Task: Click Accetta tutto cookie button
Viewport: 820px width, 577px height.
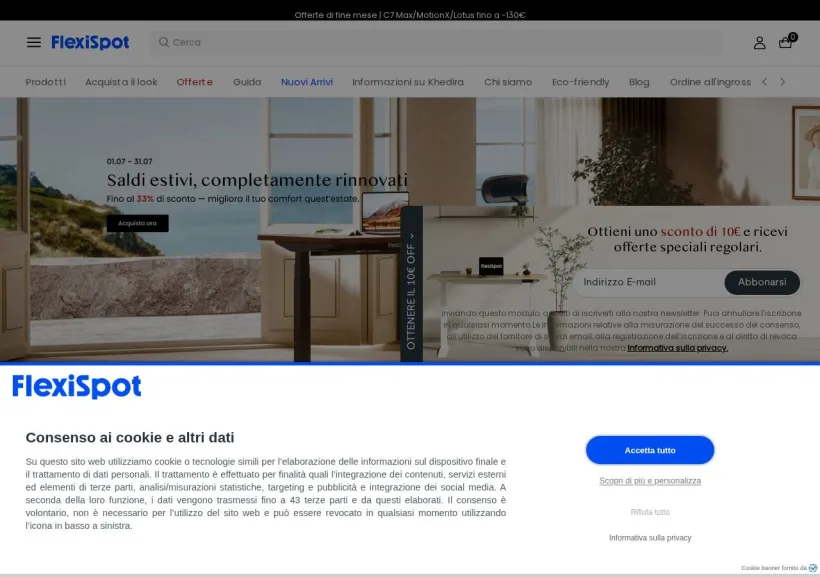Action: pyautogui.click(x=650, y=450)
